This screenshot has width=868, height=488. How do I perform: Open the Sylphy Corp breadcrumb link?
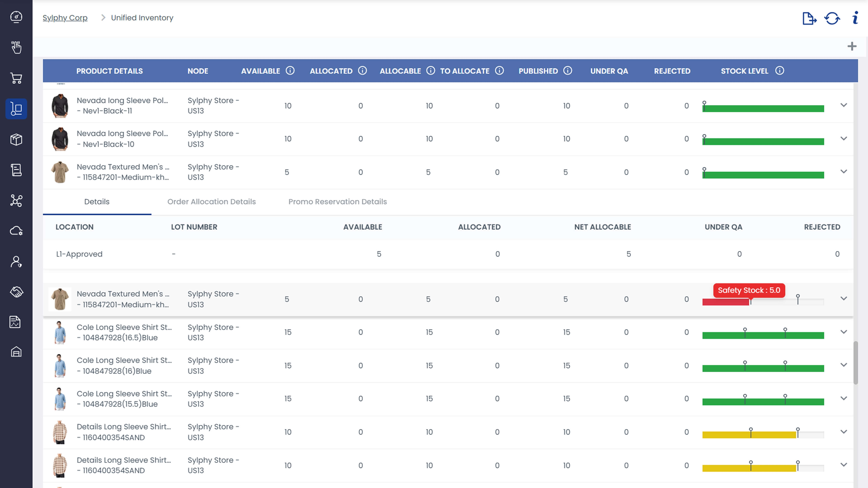click(65, 18)
